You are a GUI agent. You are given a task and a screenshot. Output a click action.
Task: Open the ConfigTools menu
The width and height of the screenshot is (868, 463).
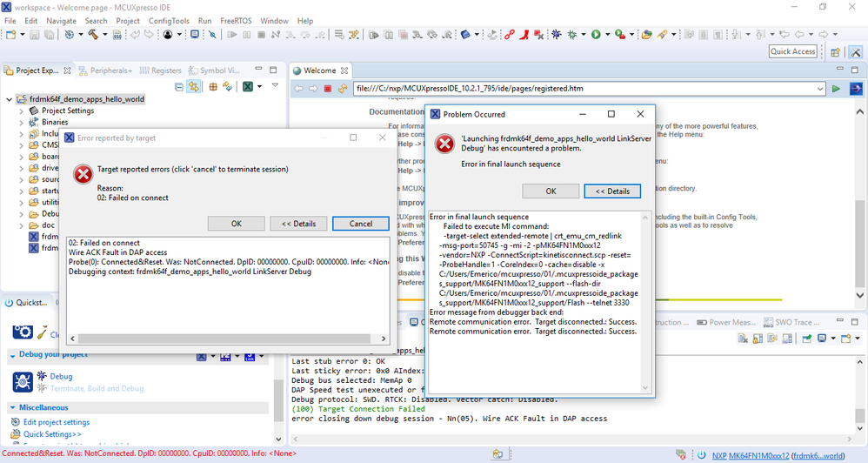(169, 21)
